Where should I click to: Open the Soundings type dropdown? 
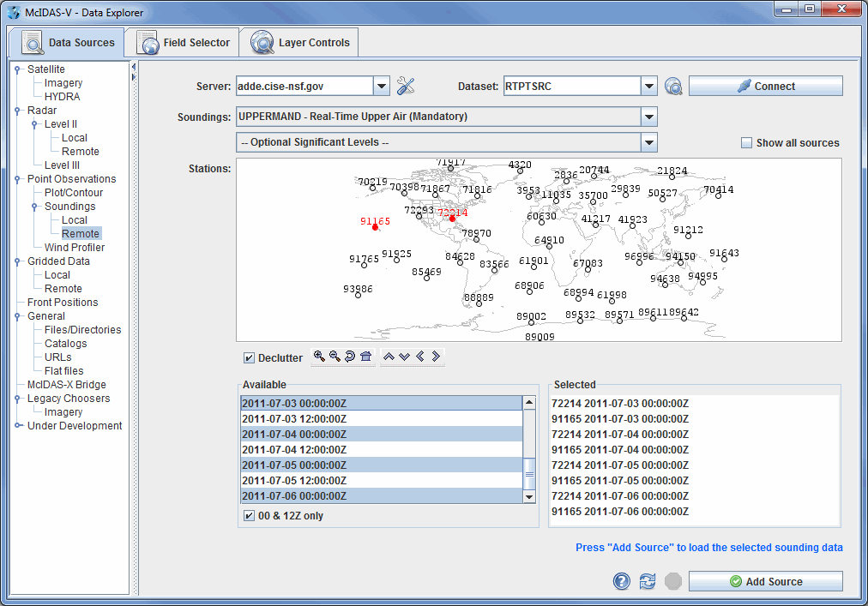(x=649, y=117)
